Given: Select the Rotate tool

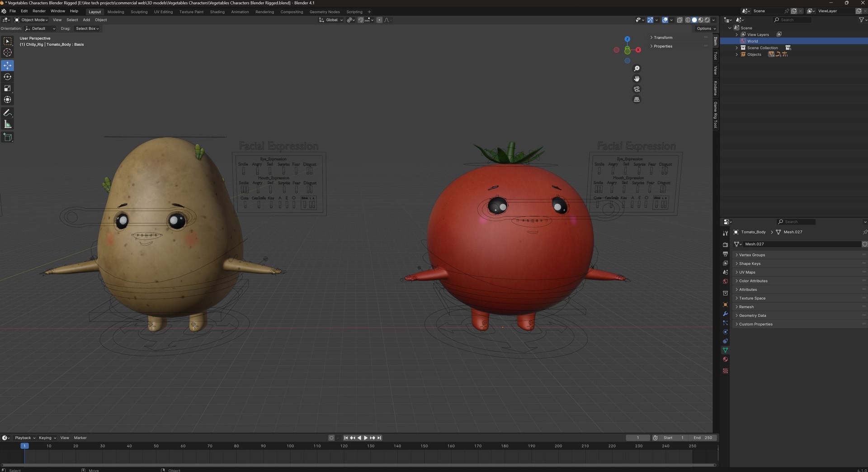Looking at the screenshot, I should (x=8, y=77).
